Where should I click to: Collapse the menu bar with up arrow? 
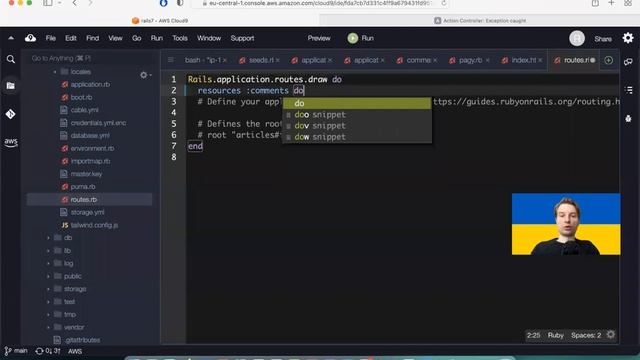tap(11, 38)
